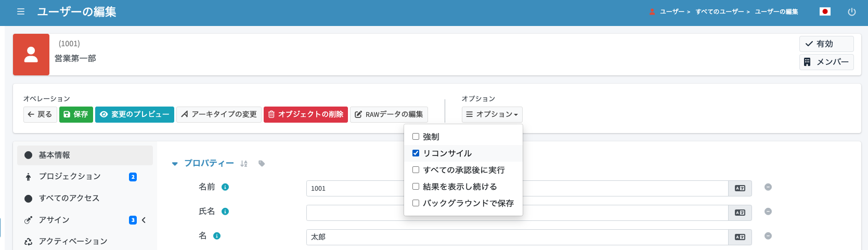Collapse the プロパティー section
Viewport: 868px width, 250px height.
click(175, 164)
